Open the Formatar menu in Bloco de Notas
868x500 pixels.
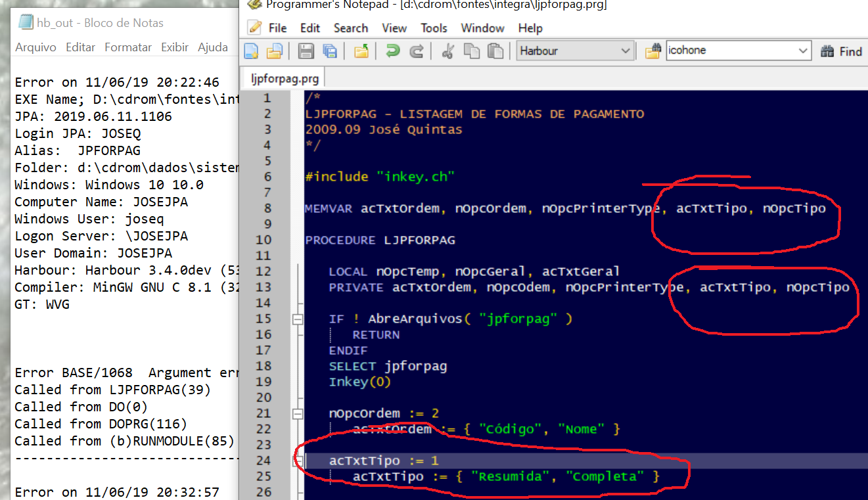point(128,47)
